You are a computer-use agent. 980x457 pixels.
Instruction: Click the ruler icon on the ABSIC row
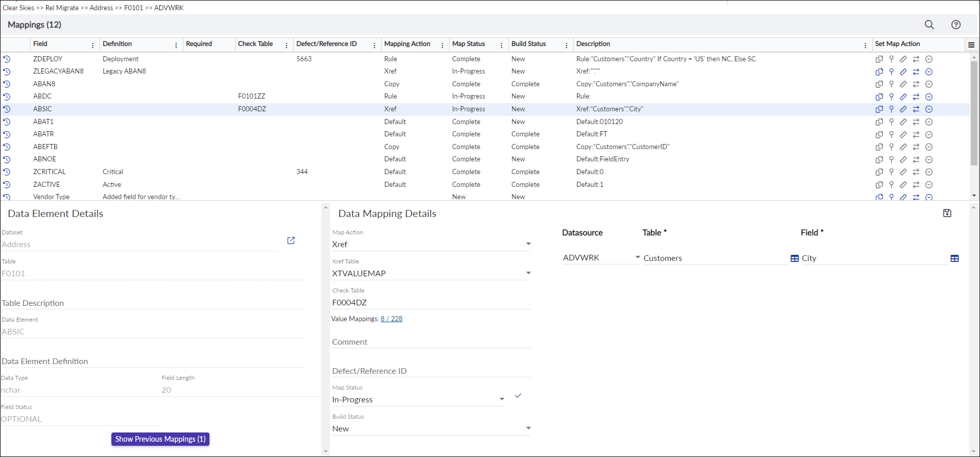pyautogui.click(x=903, y=109)
